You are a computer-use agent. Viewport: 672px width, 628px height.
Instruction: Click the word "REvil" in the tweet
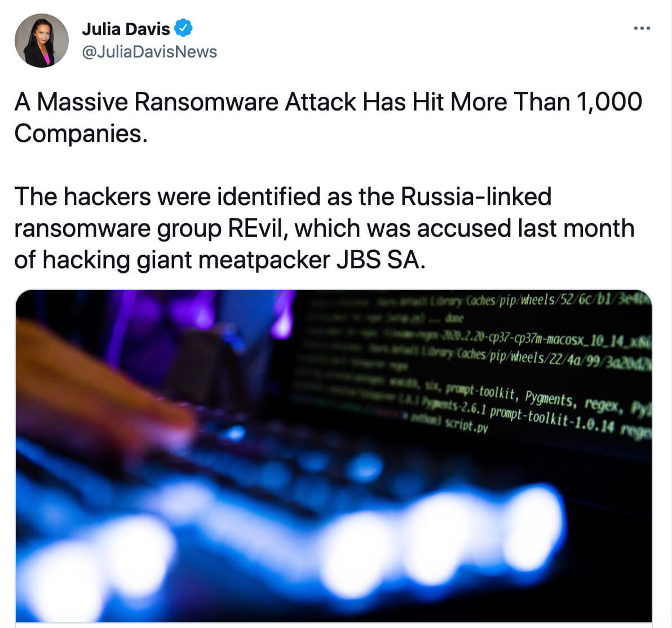click(255, 228)
